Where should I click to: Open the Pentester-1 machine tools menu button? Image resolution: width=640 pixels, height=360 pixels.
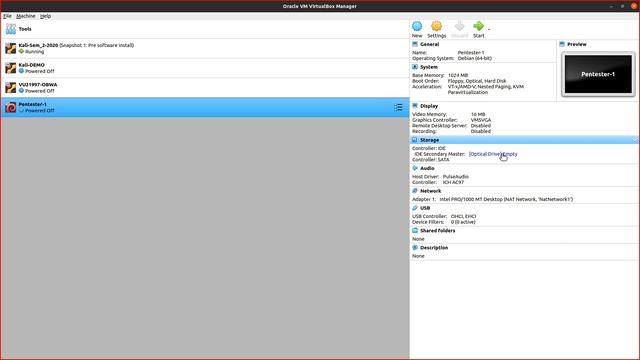[398, 107]
